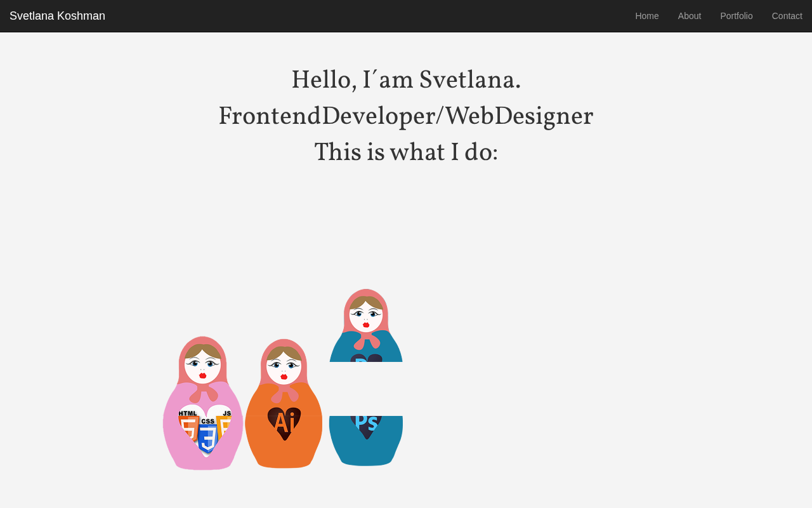Image resolution: width=812 pixels, height=508 pixels.
Task: Click the "This is what I do:" heading
Action: pyautogui.click(x=406, y=152)
